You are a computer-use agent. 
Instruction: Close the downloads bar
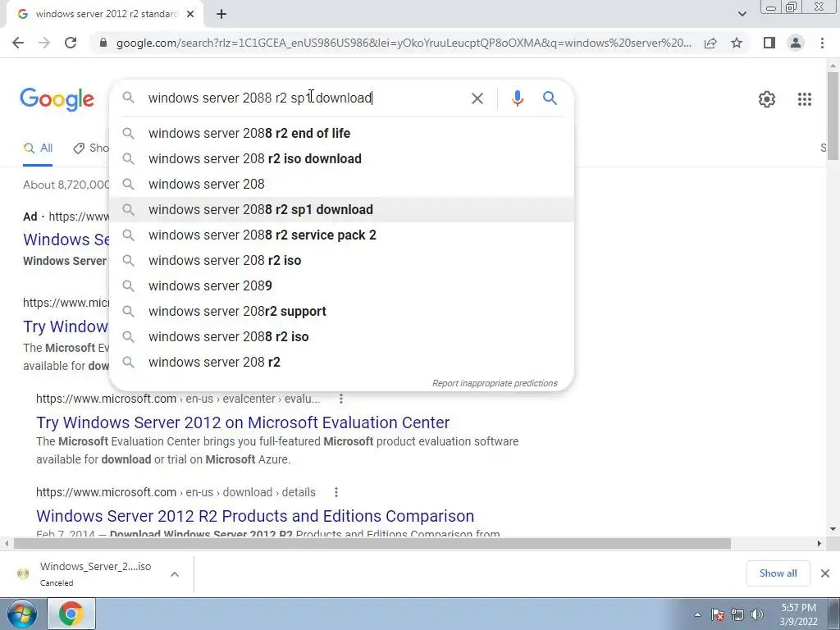(825, 573)
